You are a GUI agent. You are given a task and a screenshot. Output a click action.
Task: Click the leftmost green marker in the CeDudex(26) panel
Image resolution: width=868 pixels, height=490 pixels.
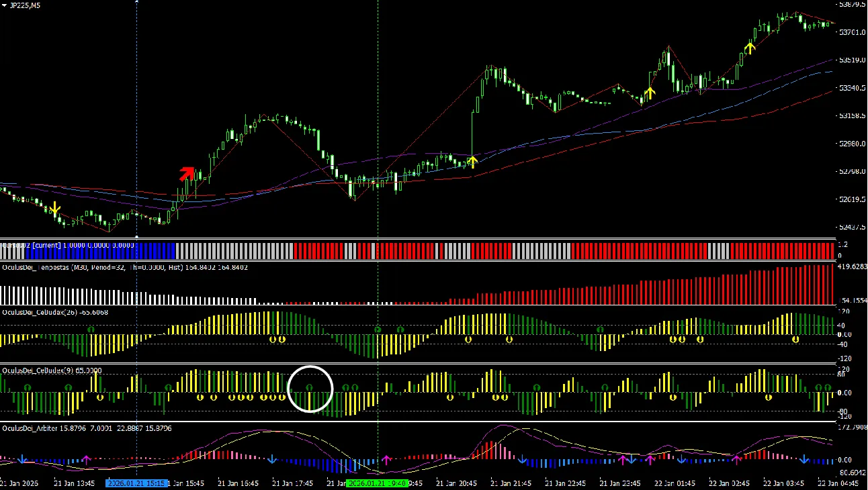[91, 329]
